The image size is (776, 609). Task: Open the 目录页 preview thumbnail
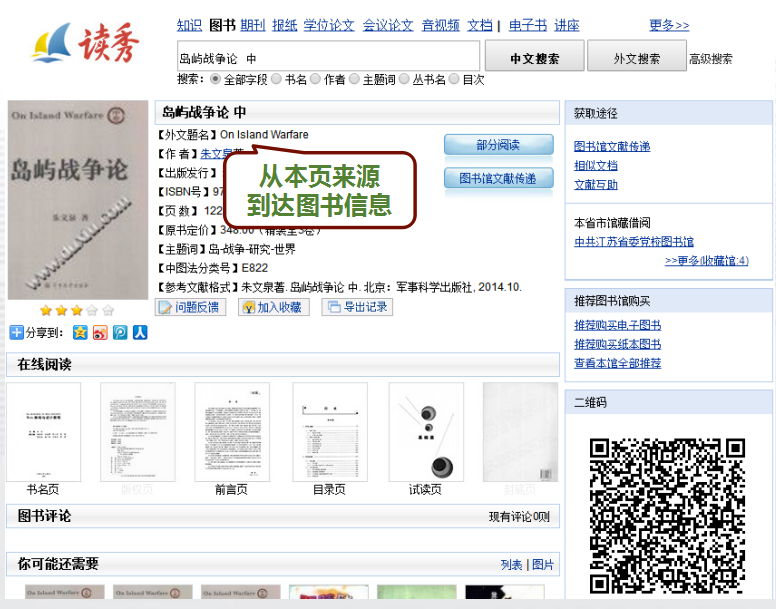click(330, 432)
